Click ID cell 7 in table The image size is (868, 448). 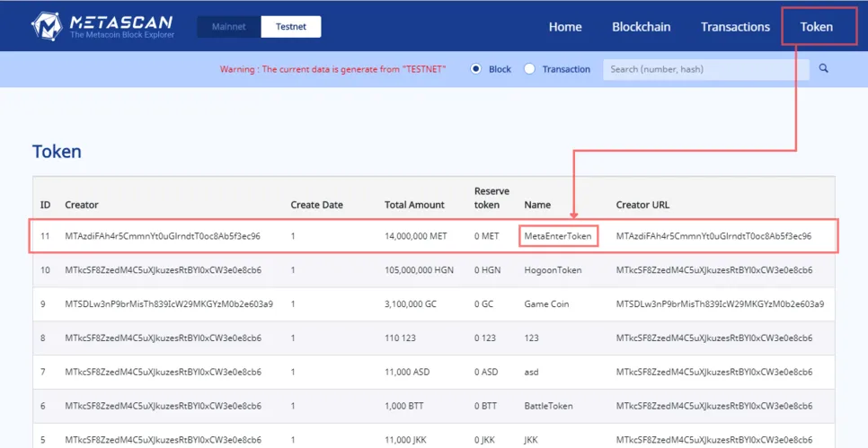coord(43,372)
